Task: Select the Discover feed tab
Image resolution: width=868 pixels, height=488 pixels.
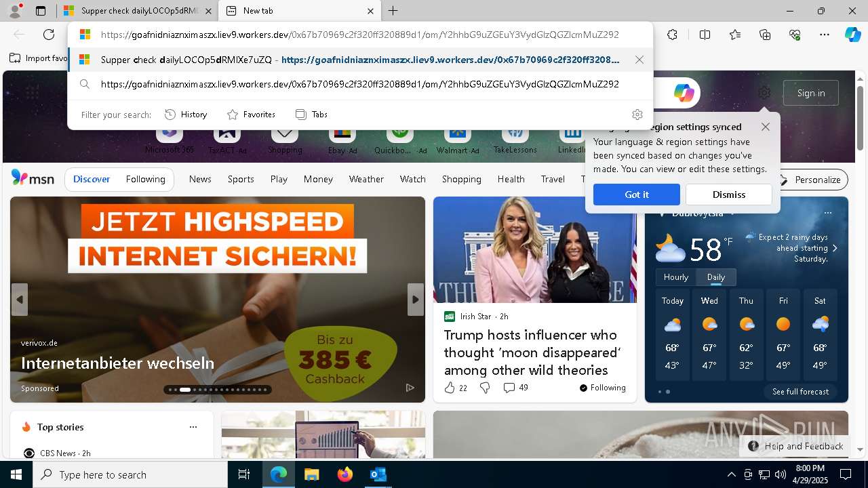Action: [x=92, y=179]
